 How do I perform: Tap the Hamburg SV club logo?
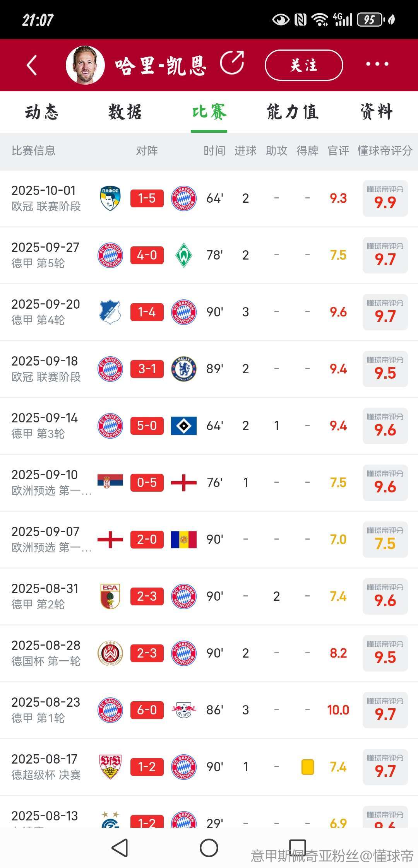184,426
